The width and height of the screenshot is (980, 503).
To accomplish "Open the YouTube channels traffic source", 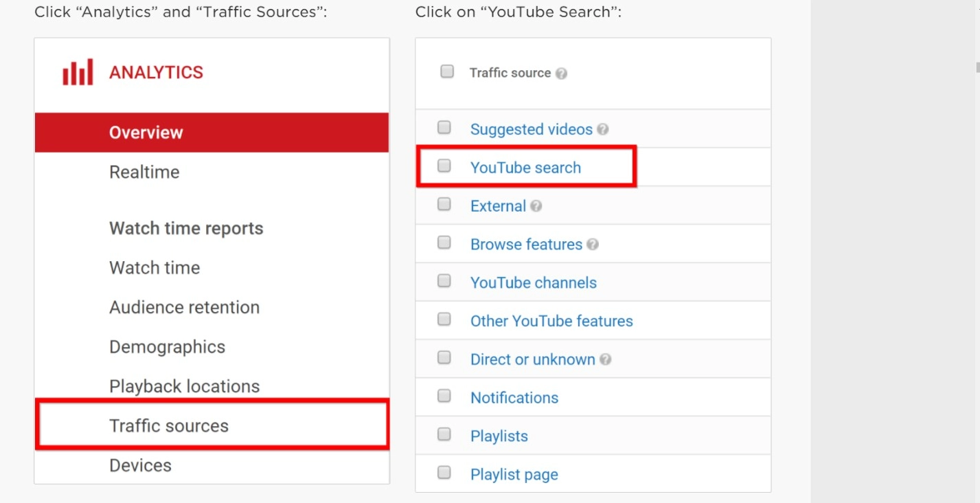I will (x=533, y=282).
